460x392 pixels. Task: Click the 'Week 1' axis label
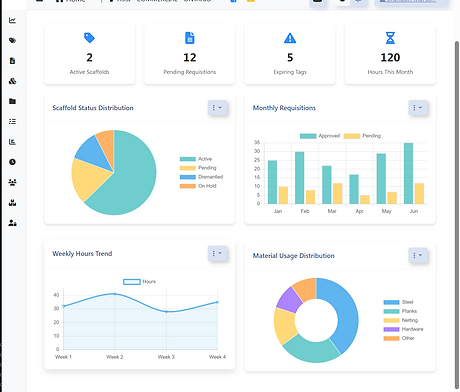[63, 357]
